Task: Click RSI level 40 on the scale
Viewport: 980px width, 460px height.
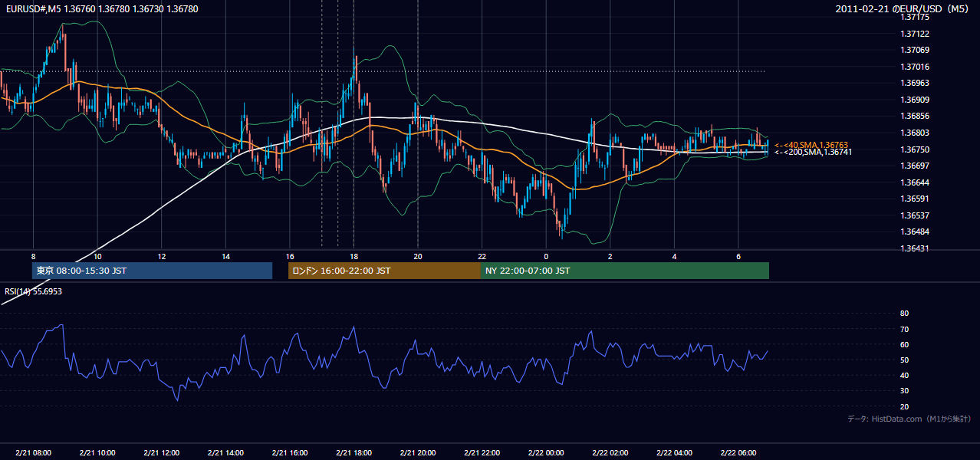Action: (904, 376)
